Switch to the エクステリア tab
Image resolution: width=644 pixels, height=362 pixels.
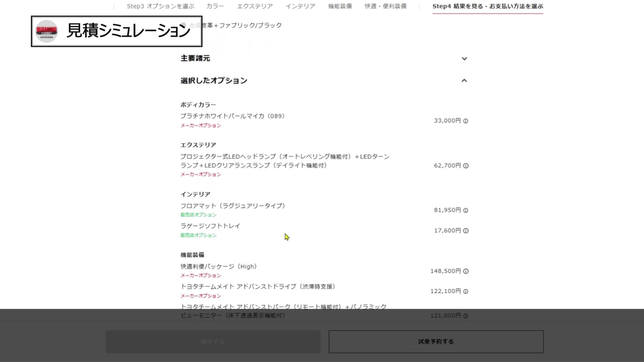[255, 6]
